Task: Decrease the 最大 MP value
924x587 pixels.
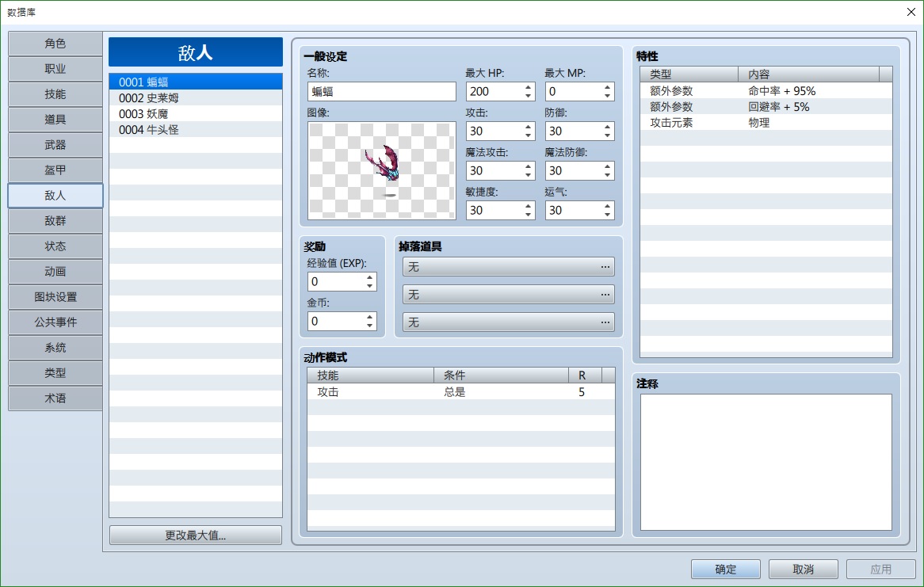Action: click(x=607, y=96)
